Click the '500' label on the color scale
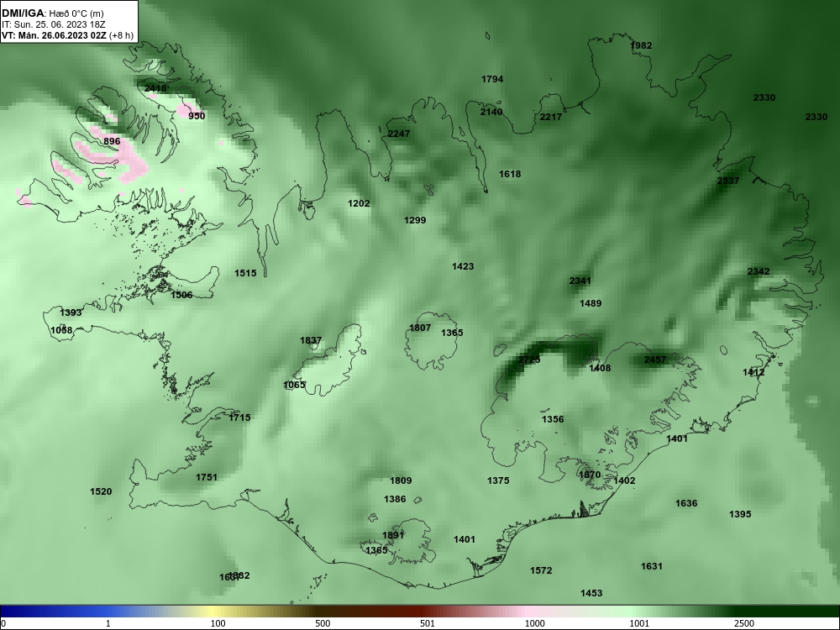 pos(323,623)
